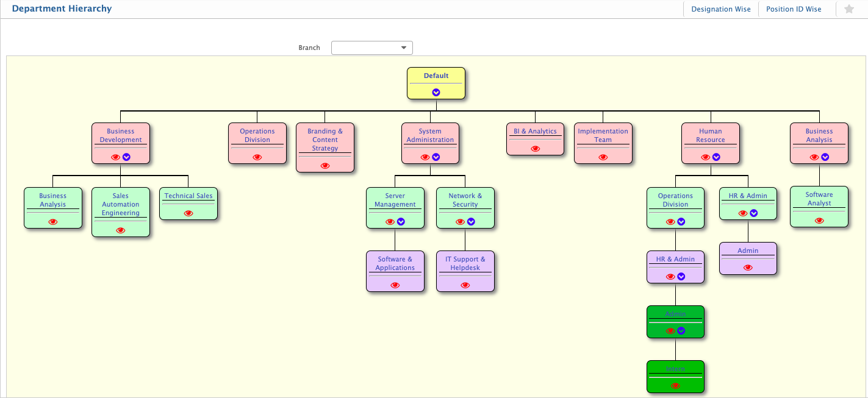Click the favorite star icon

click(x=849, y=9)
